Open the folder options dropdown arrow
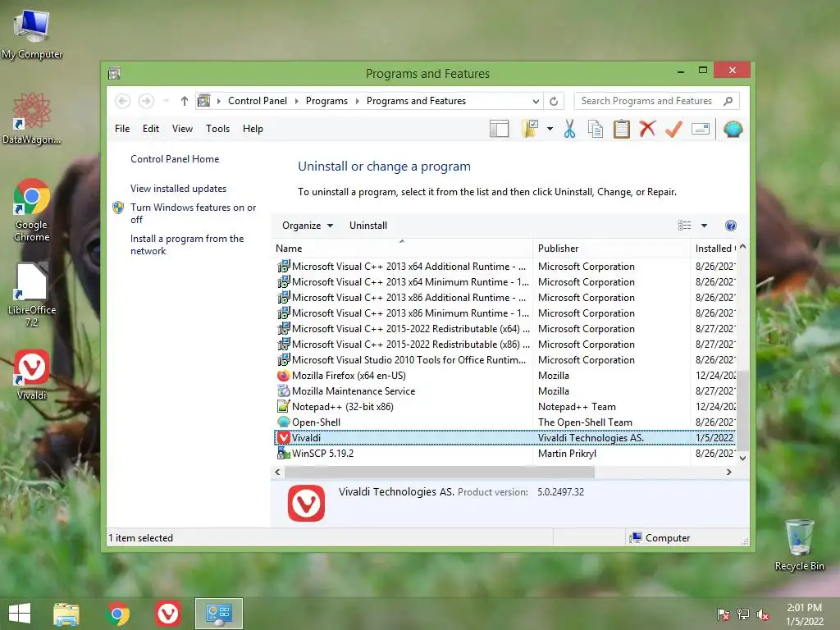The height and width of the screenshot is (630, 840). click(x=550, y=129)
